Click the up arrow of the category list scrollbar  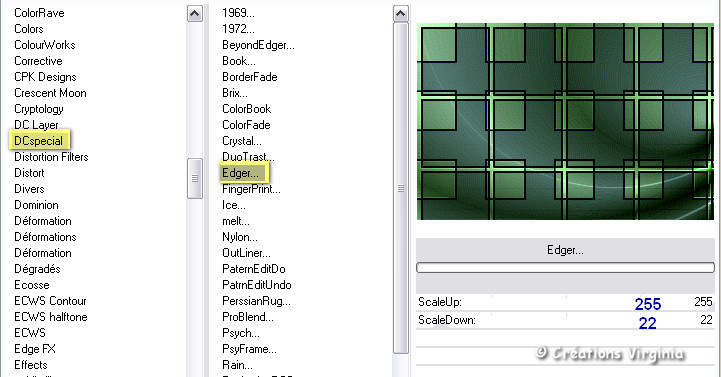point(195,14)
